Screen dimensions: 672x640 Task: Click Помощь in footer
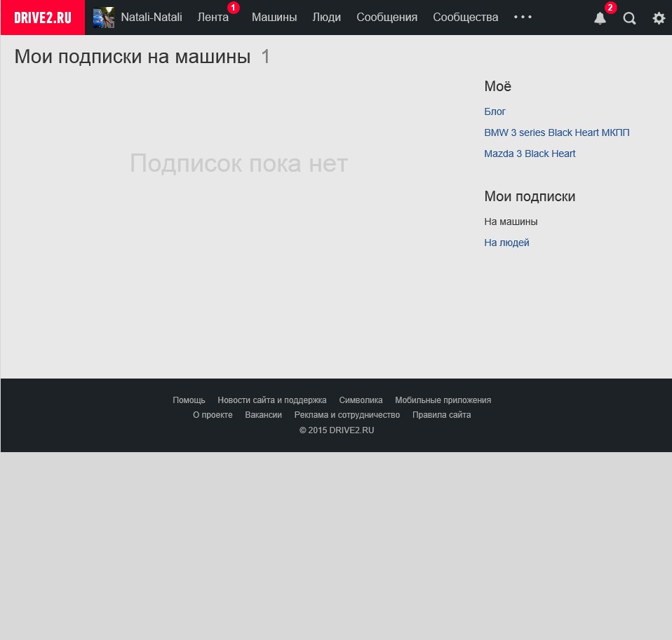[189, 400]
